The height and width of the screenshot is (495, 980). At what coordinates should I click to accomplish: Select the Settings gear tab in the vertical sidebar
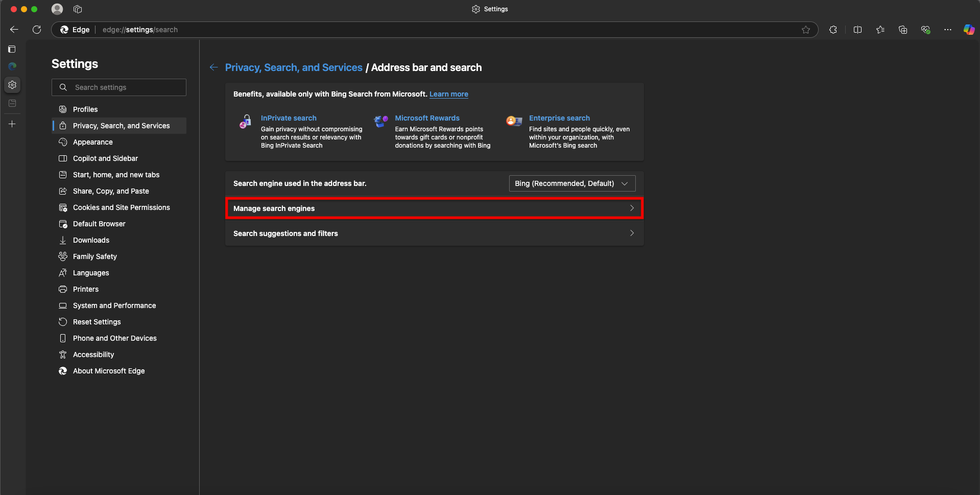coord(12,85)
